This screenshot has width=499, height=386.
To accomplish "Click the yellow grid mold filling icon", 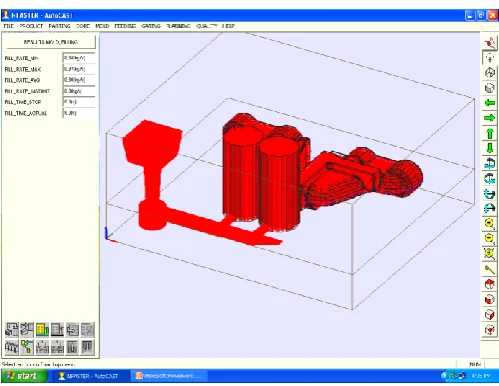I will (x=42, y=330).
